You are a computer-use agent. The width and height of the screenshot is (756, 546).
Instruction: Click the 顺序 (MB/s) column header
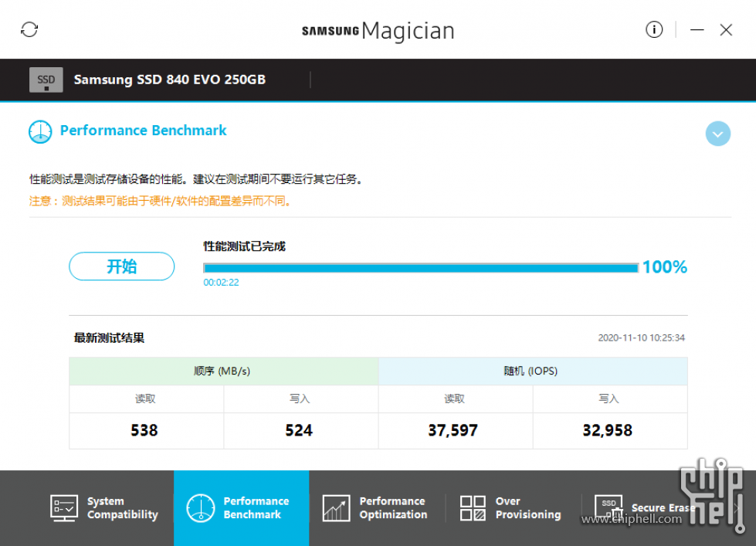(223, 371)
